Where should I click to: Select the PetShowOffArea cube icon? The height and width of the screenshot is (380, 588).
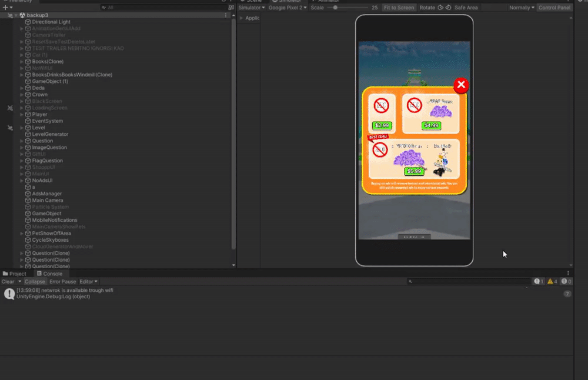28,234
